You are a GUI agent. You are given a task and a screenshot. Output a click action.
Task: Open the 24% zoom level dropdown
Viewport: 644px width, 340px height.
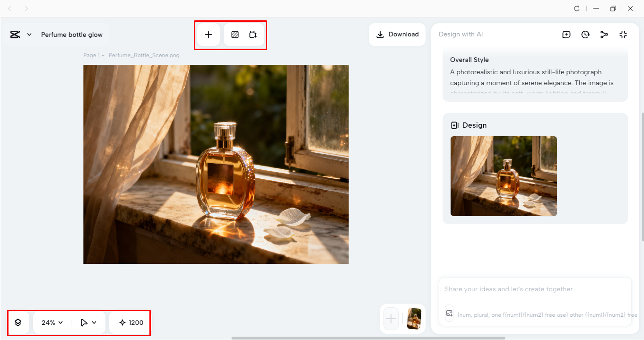52,323
